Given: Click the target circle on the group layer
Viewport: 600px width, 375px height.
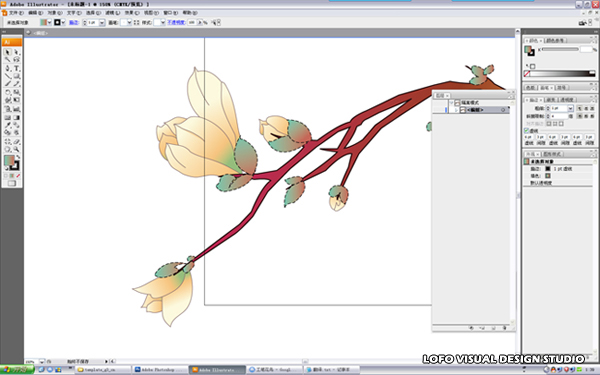Looking at the screenshot, I should [503, 110].
